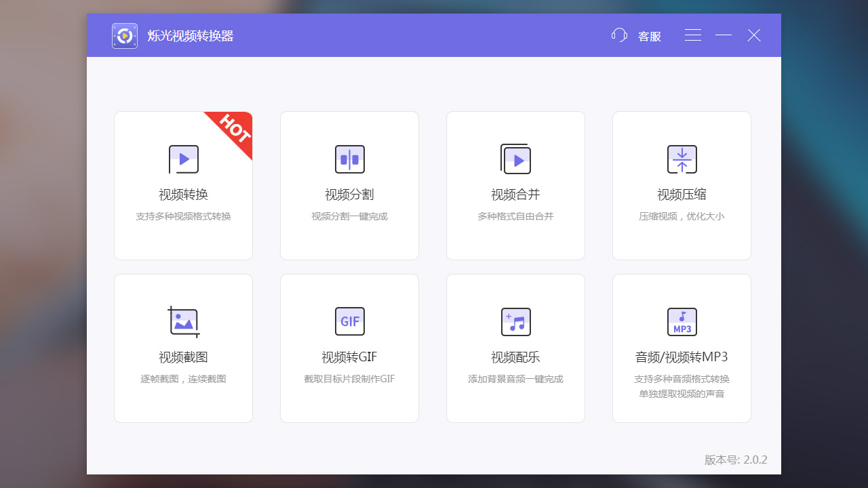The image size is (868, 488).
Task: Click the 视频转GIF feature card
Action: click(349, 348)
